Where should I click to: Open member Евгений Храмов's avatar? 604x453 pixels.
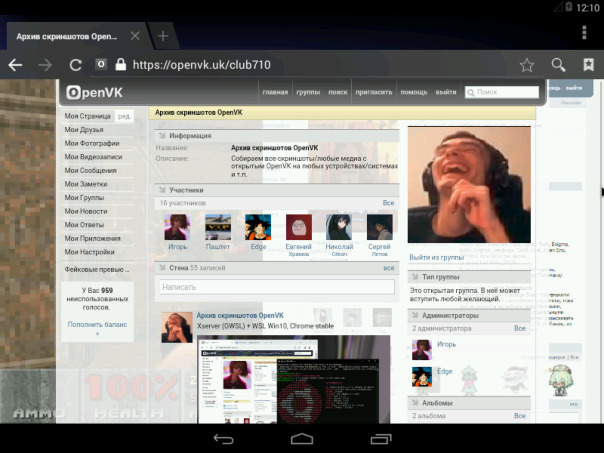(x=299, y=227)
